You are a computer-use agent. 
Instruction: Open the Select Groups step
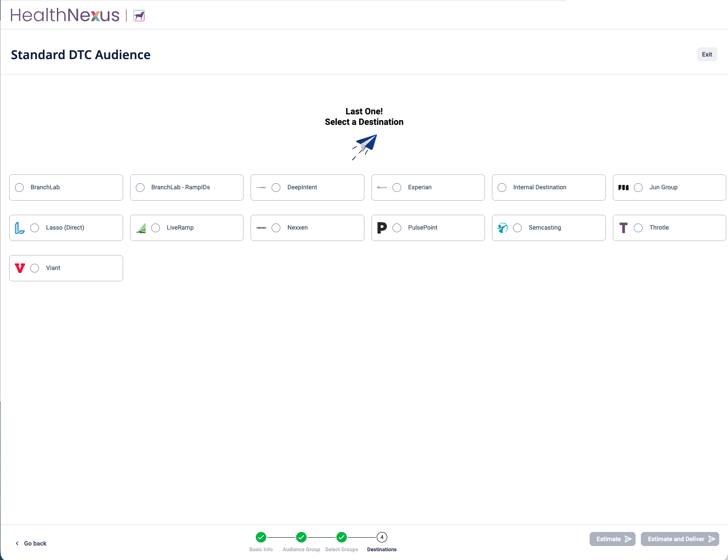tap(342, 537)
